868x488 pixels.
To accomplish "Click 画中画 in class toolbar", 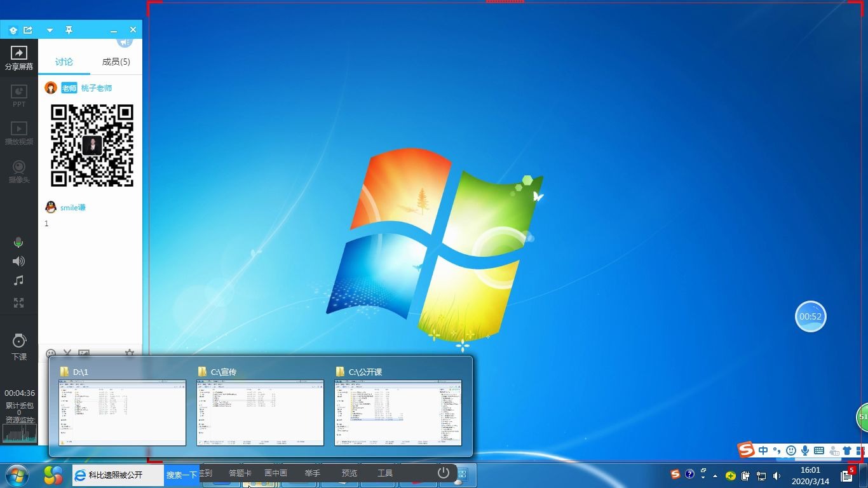I will pyautogui.click(x=276, y=473).
